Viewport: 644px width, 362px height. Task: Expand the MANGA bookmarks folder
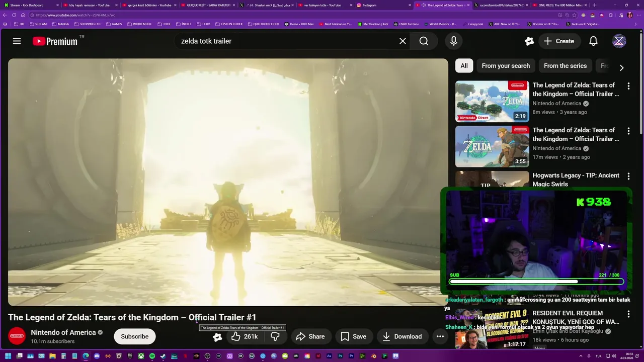tap(60, 24)
